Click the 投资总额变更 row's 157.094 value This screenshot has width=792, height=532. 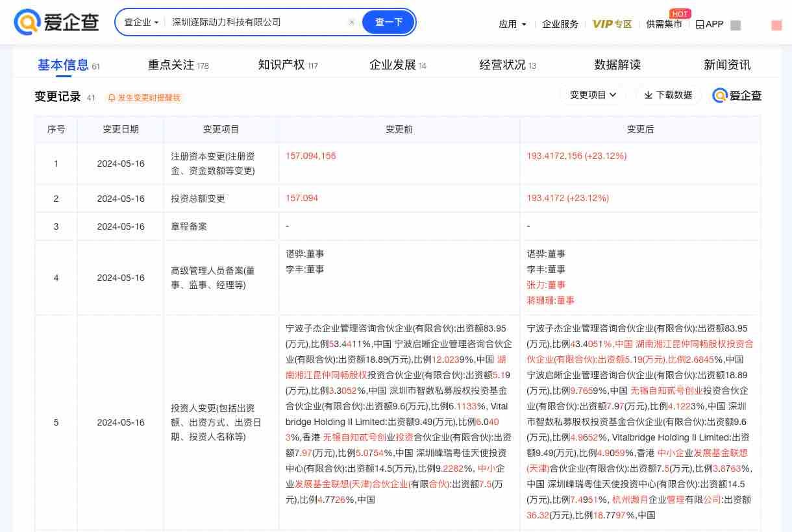[x=302, y=198]
